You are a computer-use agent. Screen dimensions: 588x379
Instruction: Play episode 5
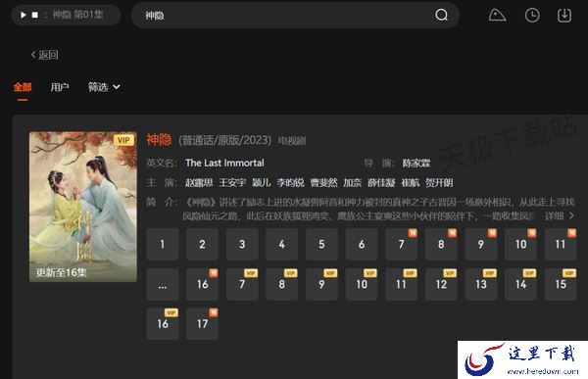coord(321,244)
